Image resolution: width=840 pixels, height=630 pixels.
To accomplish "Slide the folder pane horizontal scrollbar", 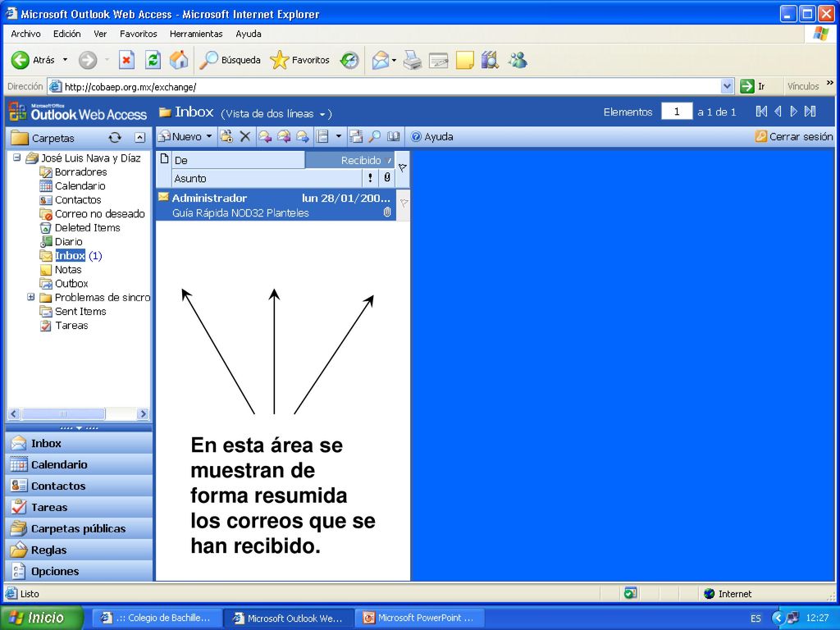I will pyautogui.click(x=63, y=413).
